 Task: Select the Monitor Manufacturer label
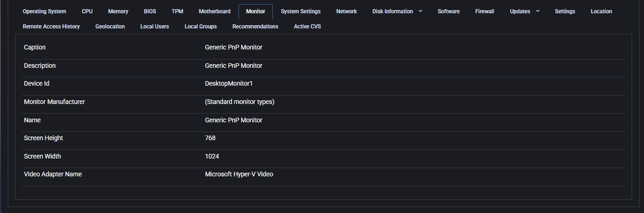[54, 102]
